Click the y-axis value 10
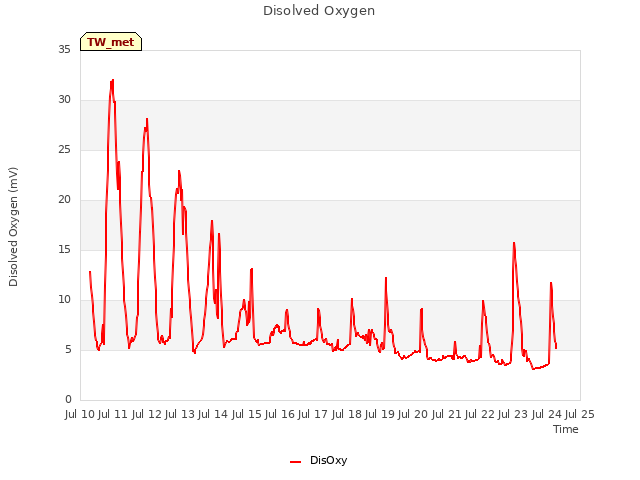640x480 pixels. pyautogui.click(x=64, y=300)
